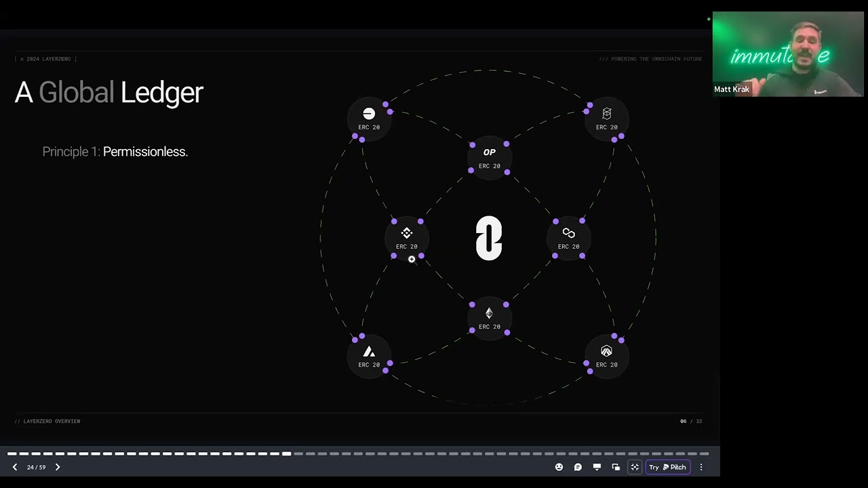The image size is (868, 488).
Task: Click the Avalanche triangle ERC 20 node
Action: (x=369, y=357)
